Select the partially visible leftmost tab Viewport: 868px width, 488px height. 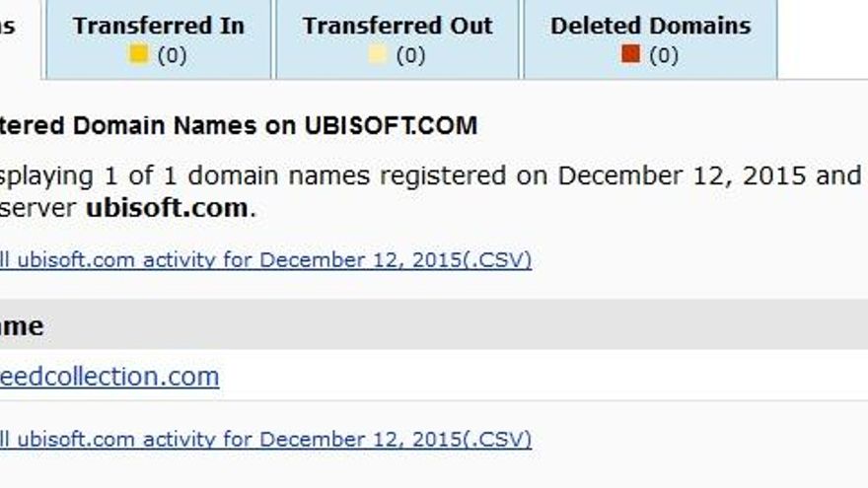pos(18,30)
